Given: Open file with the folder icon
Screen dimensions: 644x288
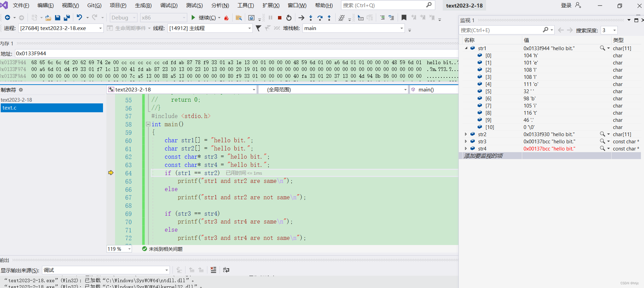Looking at the screenshot, I should pos(48,18).
